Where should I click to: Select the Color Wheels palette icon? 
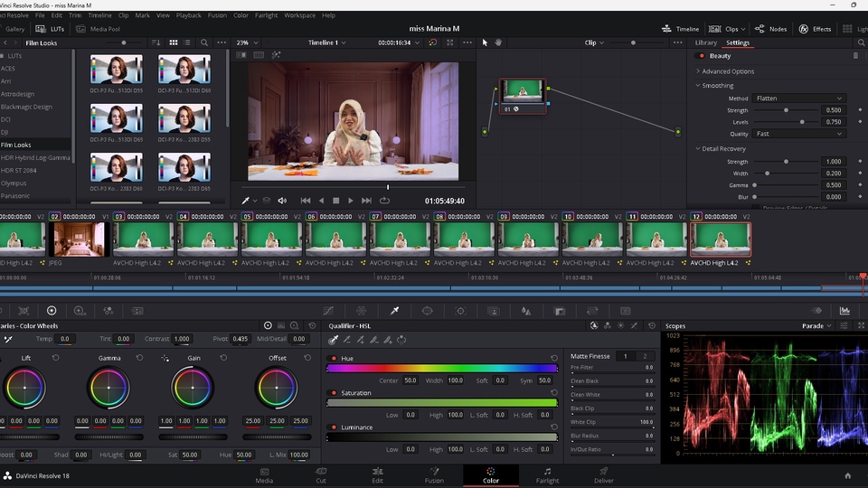[52, 311]
